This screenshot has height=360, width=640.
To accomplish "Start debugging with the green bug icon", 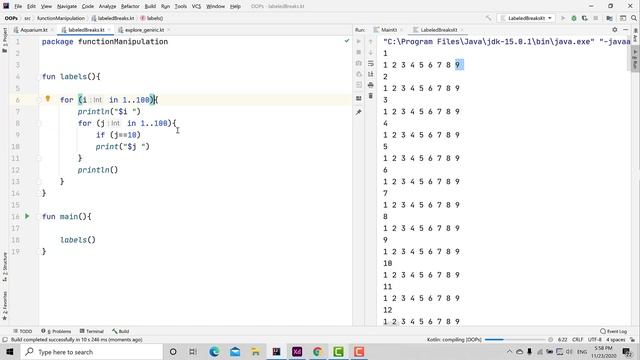I will tap(574, 18).
